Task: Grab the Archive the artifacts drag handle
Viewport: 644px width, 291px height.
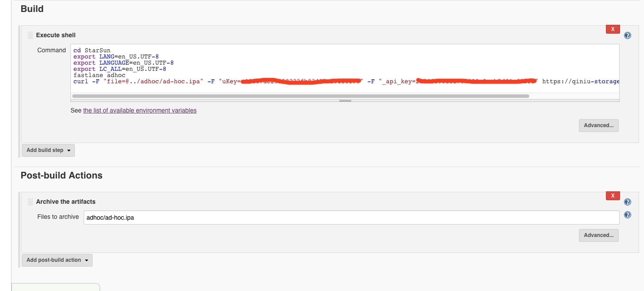Action: pyautogui.click(x=30, y=202)
